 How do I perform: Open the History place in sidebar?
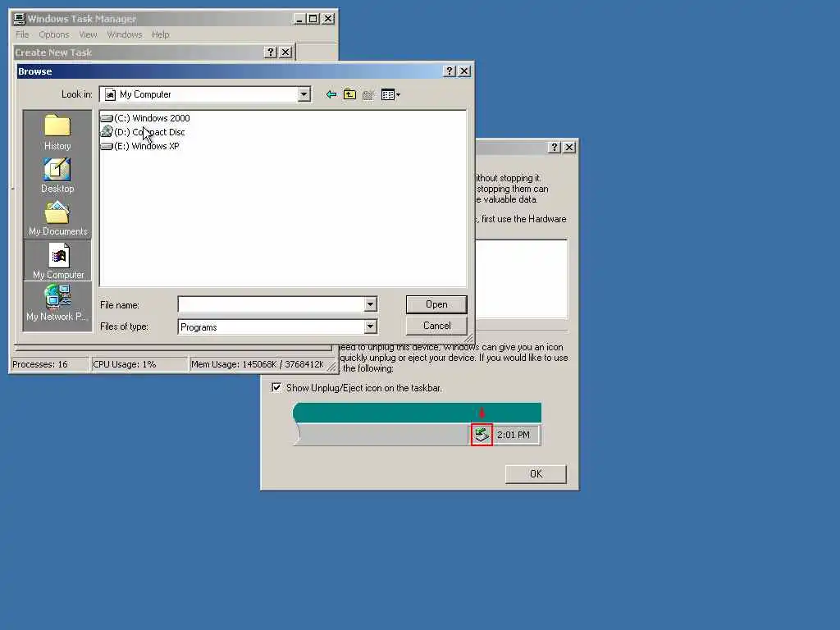click(x=57, y=132)
